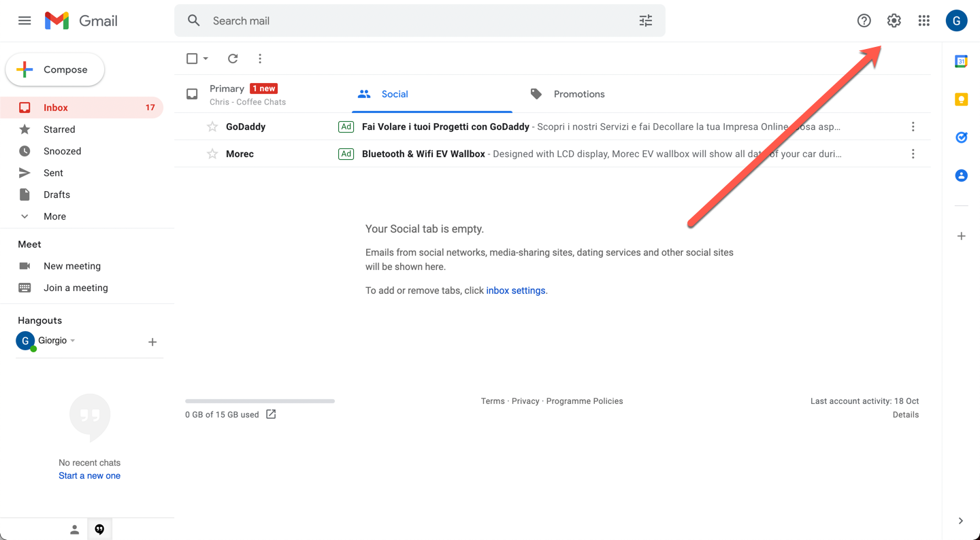Screen dimensions: 980x540
Task: Click the storage usage bar
Action: pyautogui.click(x=260, y=401)
